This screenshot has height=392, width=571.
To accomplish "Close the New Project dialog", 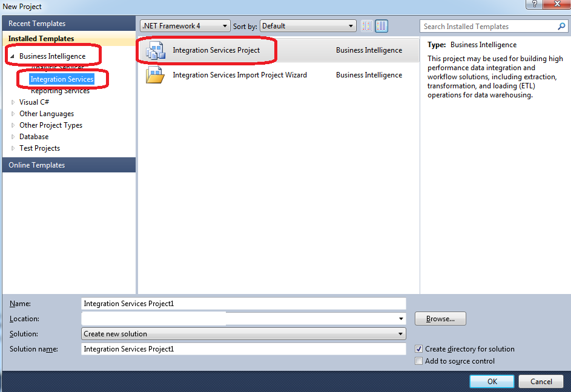I will coord(557,4).
